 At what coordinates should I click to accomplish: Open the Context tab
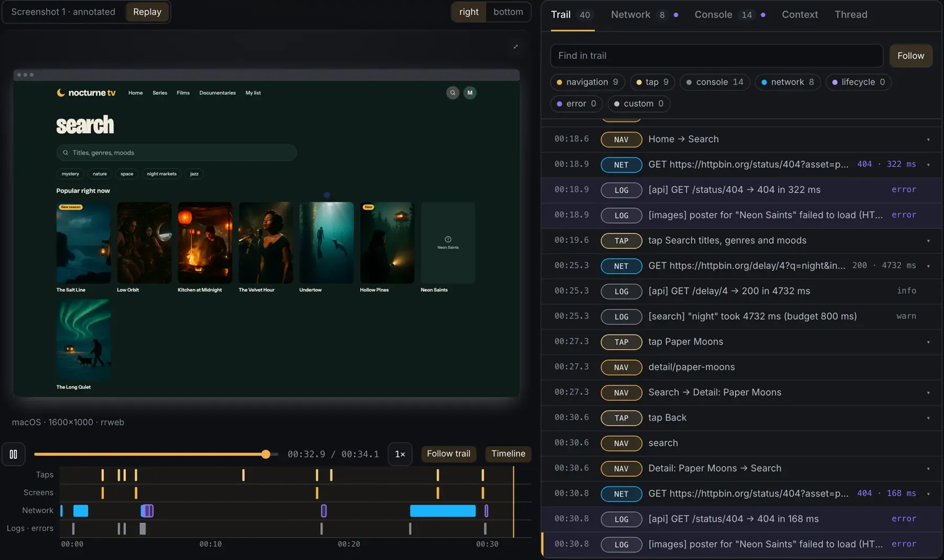click(x=800, y=15)
